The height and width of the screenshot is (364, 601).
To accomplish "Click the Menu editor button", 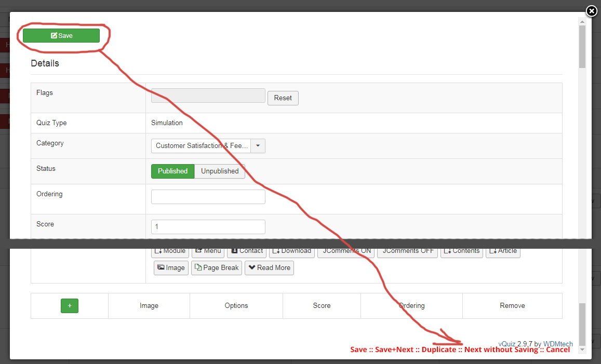I will pyautogui.click(x=208, y=252).
